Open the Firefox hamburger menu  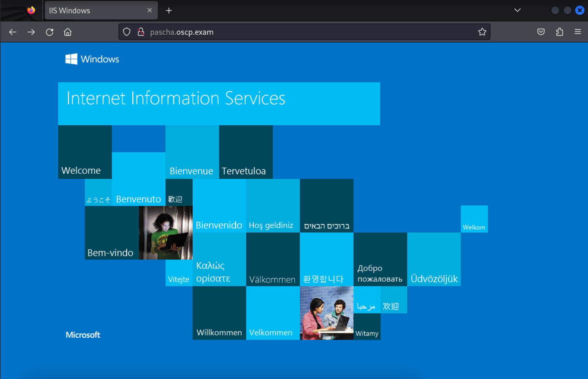578,32
